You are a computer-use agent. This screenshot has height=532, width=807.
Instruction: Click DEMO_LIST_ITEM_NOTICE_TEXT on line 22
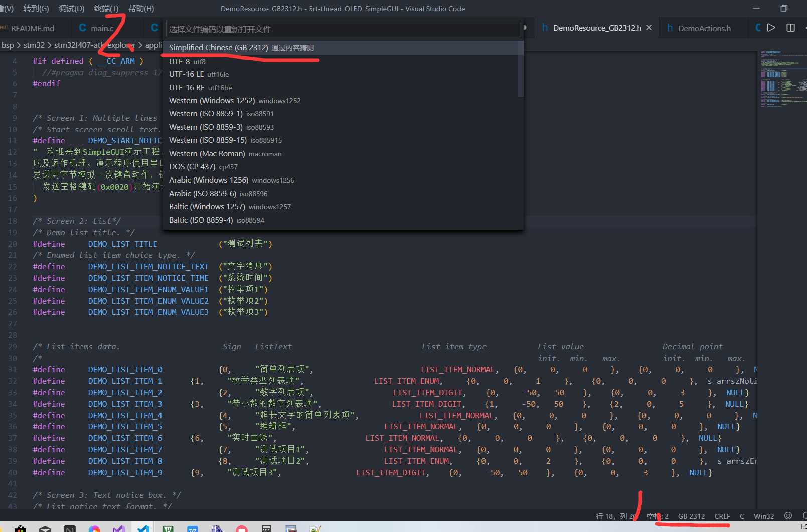[148, 267]
